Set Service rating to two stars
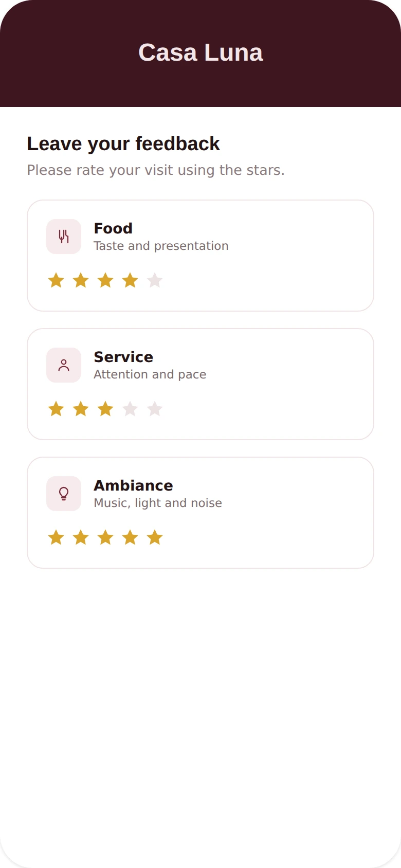401x868 pixels. [x=81, y=409]
